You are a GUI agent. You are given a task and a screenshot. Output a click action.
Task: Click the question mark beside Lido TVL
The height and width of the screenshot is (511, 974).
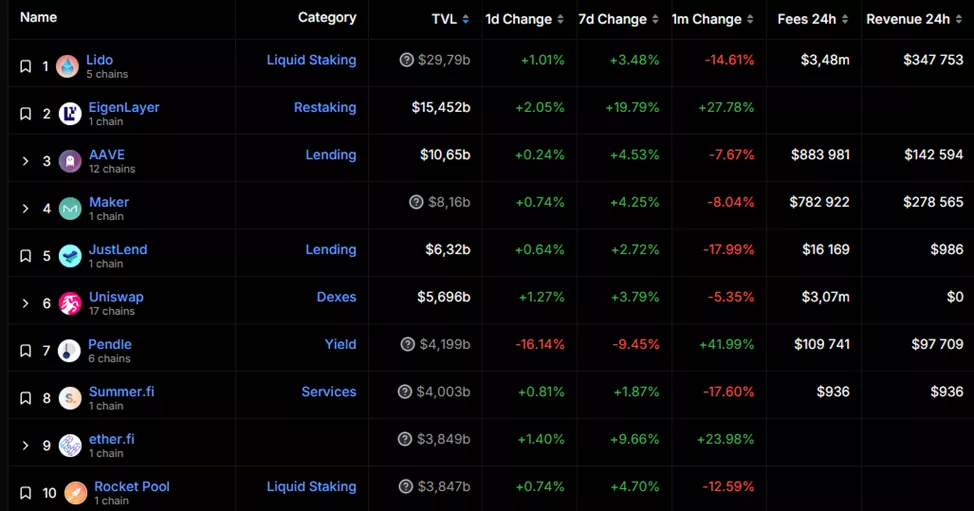point(406,60)
